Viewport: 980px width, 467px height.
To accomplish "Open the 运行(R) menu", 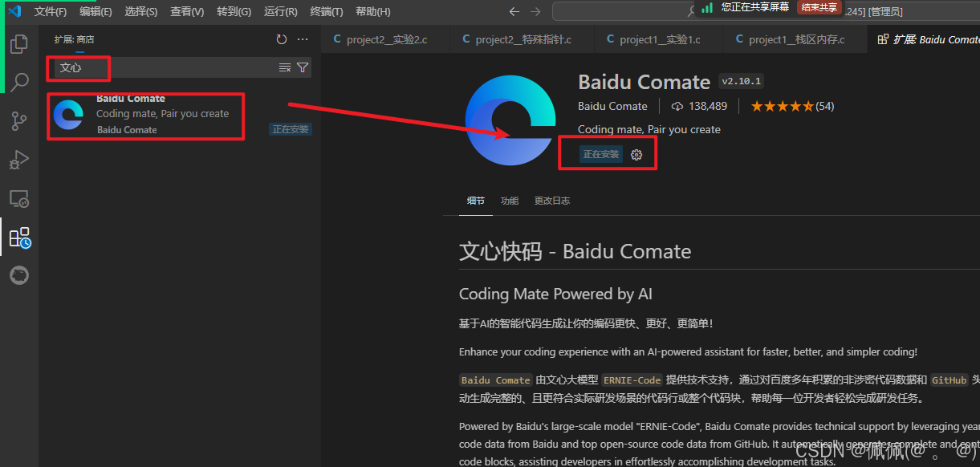I will coord(280,11).
